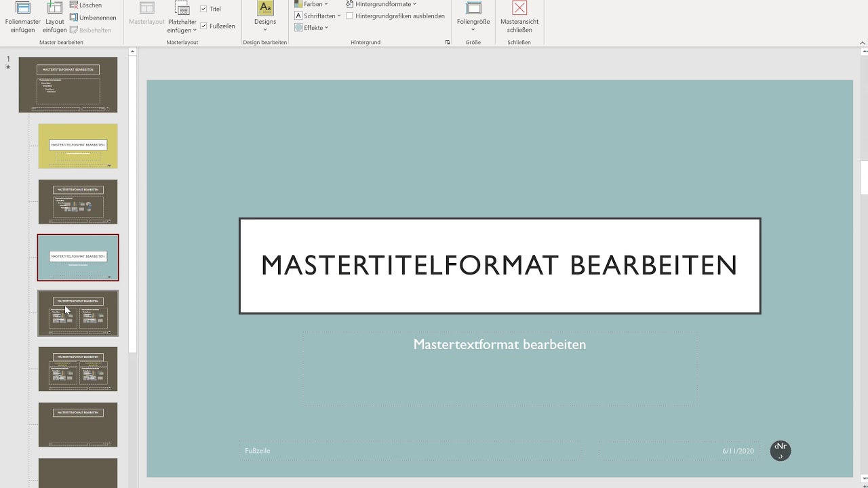Open Hintergrundformate dropdown
The height and width of the screenshot is (488, 868).
[381, 4]
